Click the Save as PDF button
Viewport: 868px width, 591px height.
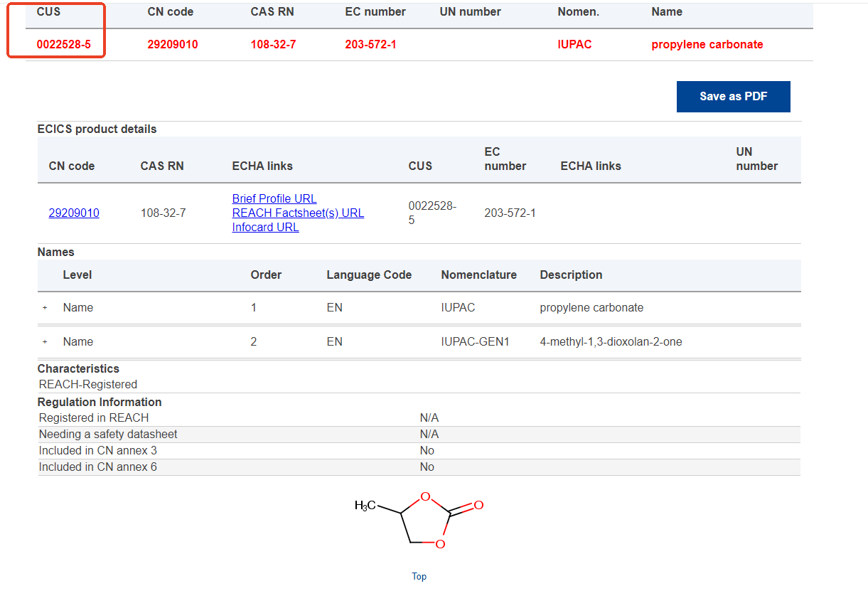[x=733, y=97]
